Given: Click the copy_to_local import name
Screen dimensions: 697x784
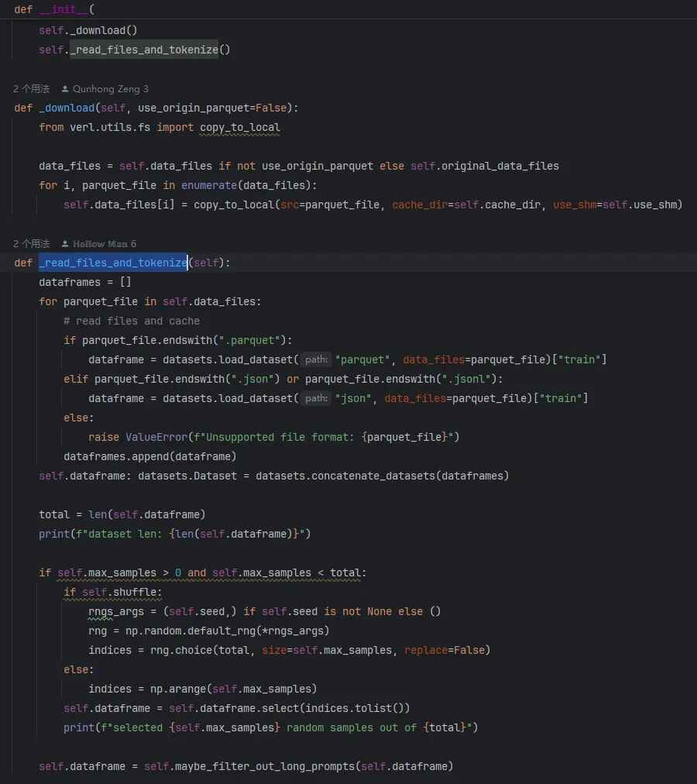Looking at the screenshot, I should click(240, 128).
